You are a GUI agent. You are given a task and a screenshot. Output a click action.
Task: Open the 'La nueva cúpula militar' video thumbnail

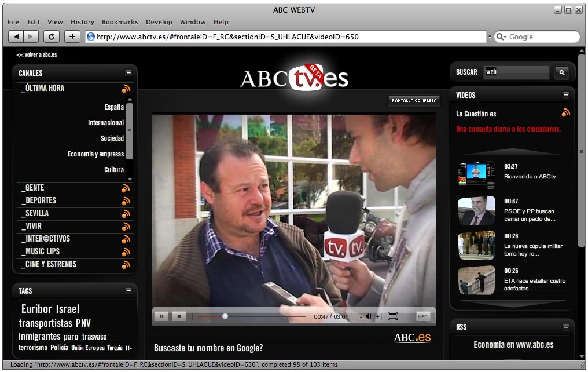[x=476, y=246]
